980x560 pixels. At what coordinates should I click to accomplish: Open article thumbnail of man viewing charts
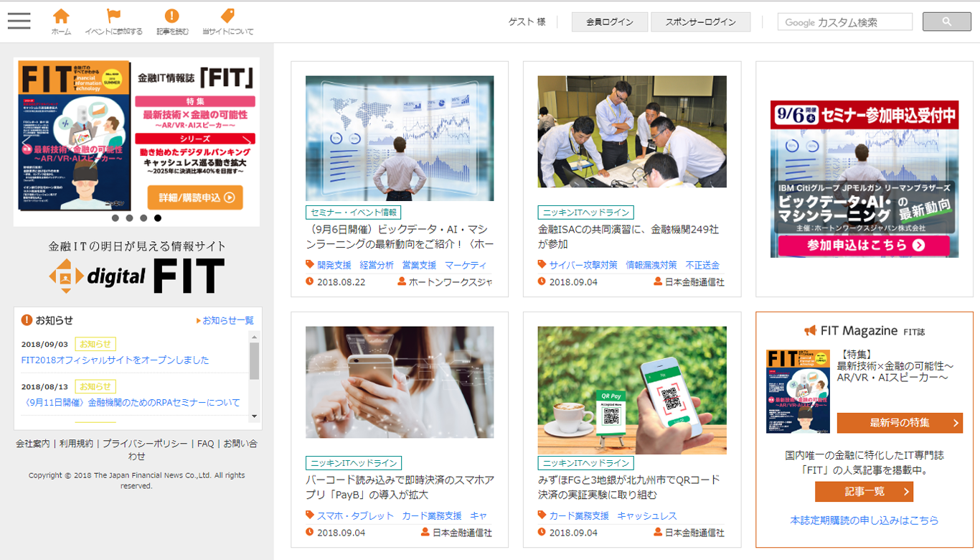(x=400, y=139)
